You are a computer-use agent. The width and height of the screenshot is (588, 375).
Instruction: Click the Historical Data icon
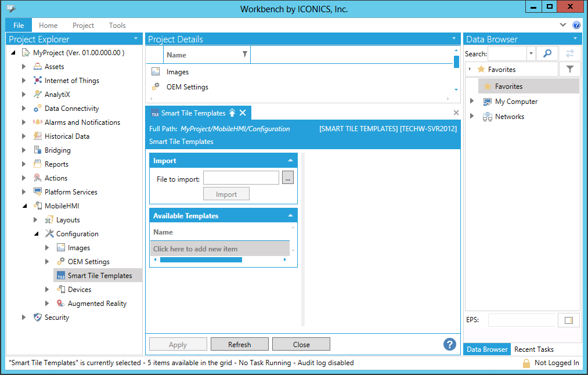coord(38,136)
